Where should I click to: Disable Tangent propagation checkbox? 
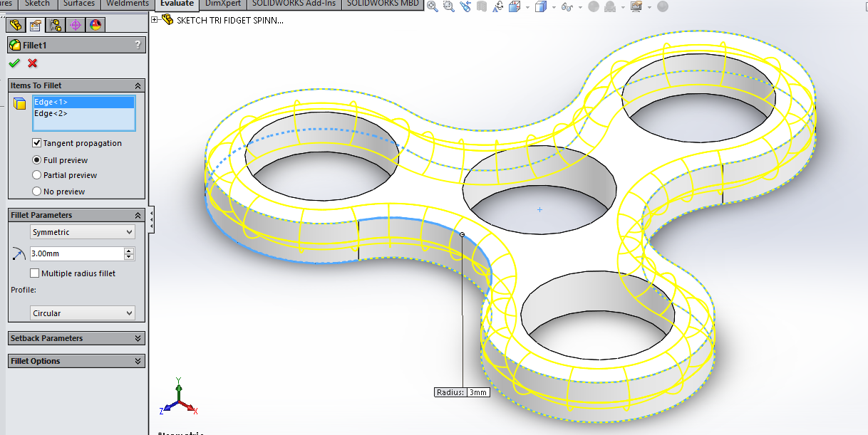click(37, 143)
